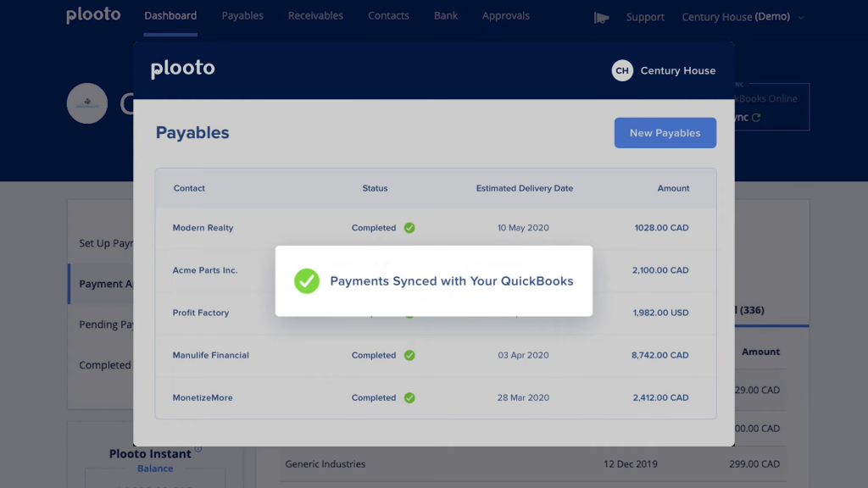The width and height of the screenshot is (868, 488).
Task: Click the Estimated Delivery Date column header
Action: tap(524, 188)
